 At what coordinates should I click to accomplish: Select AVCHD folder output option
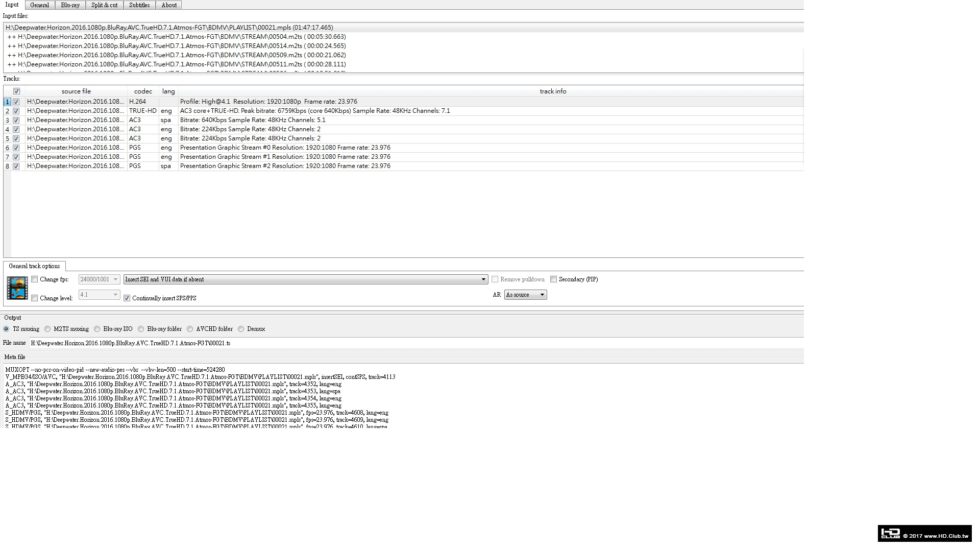click(190, 329)
